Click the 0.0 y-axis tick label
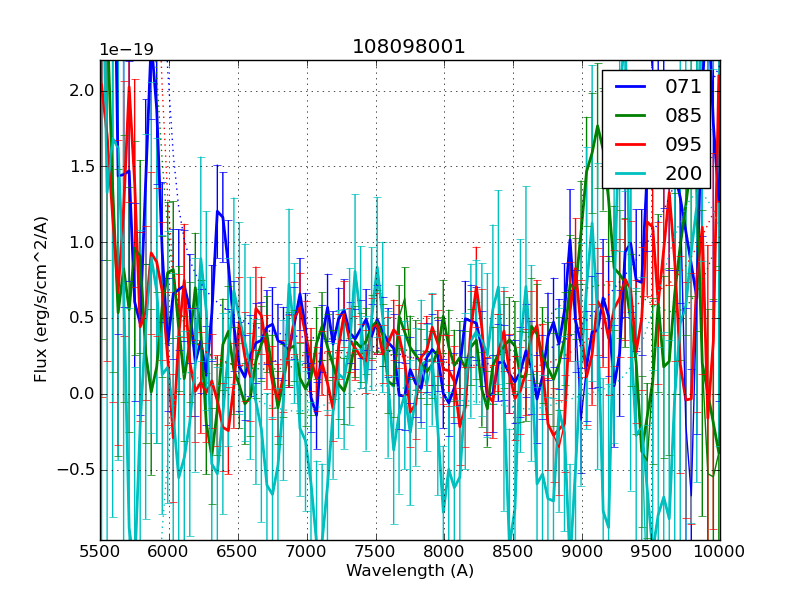The image size is (800, 600). pyautogui.click(x=82, y=394)
